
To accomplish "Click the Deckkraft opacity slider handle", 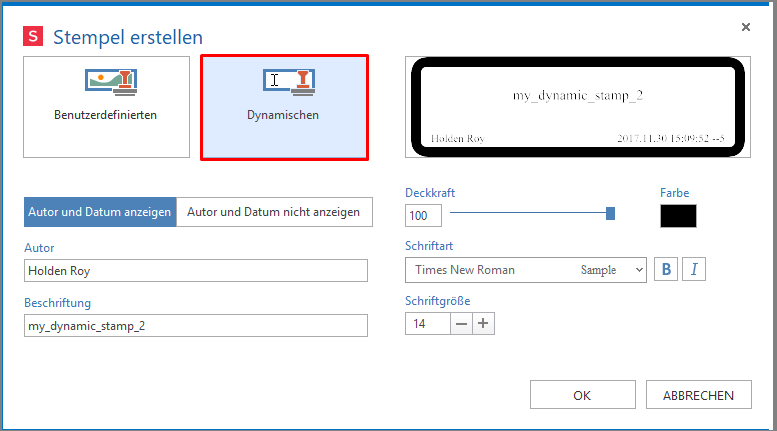I will point(610,213).
